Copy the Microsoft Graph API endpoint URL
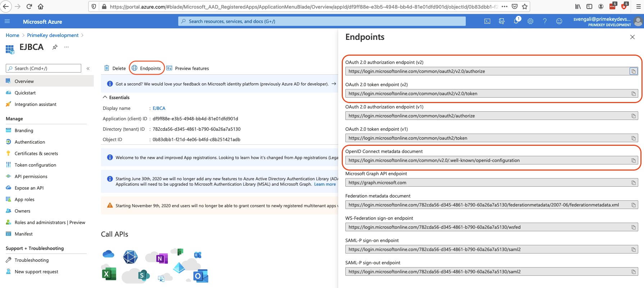 pos(633,183)
